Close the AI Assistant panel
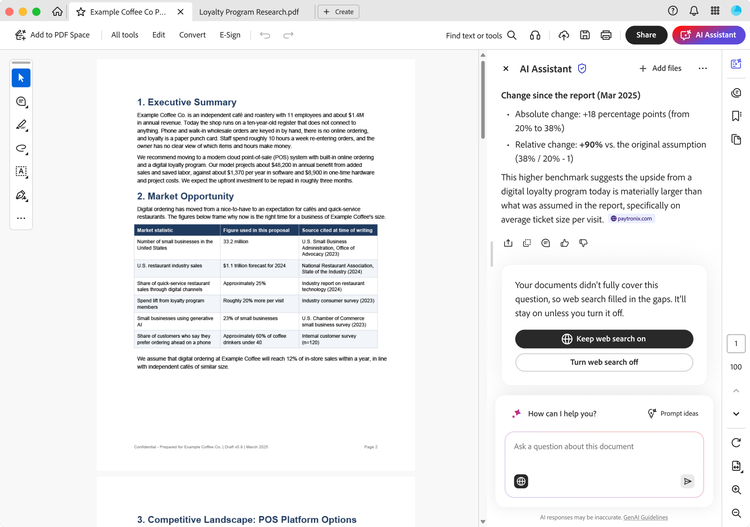 506,68
